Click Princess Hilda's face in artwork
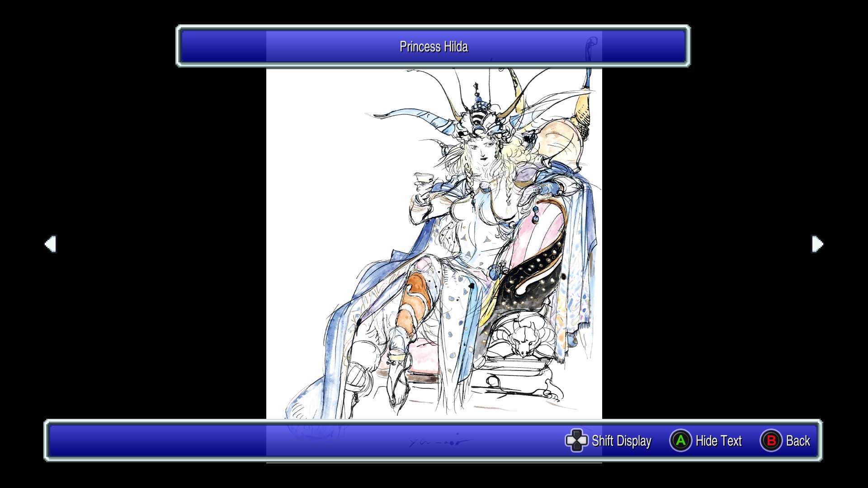 (481, 151)
